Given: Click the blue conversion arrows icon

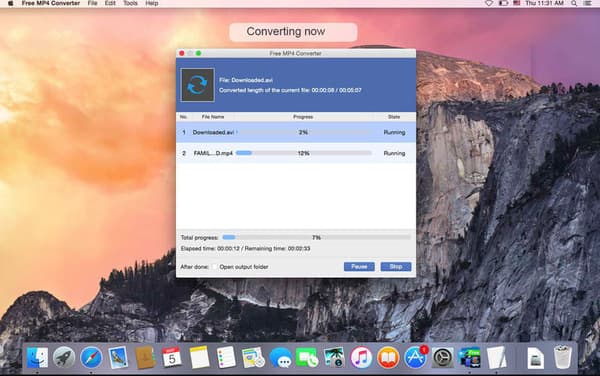Looking at the screenshot, I should point(197,85).
